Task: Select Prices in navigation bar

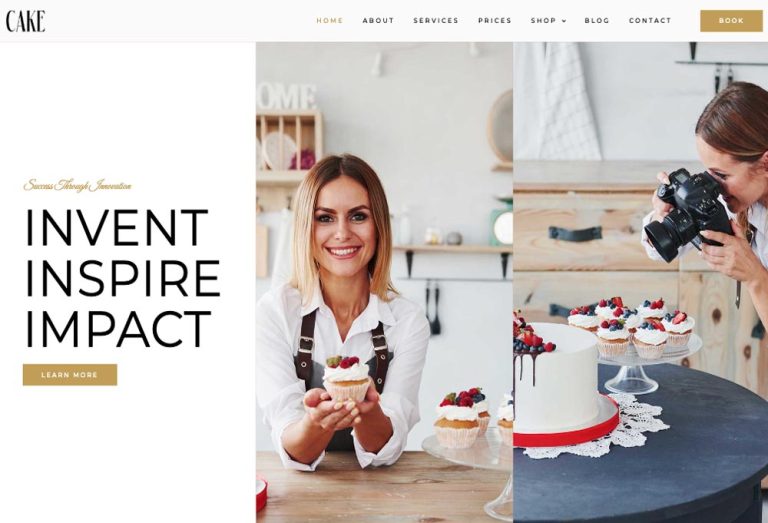Action: (495, 21)
